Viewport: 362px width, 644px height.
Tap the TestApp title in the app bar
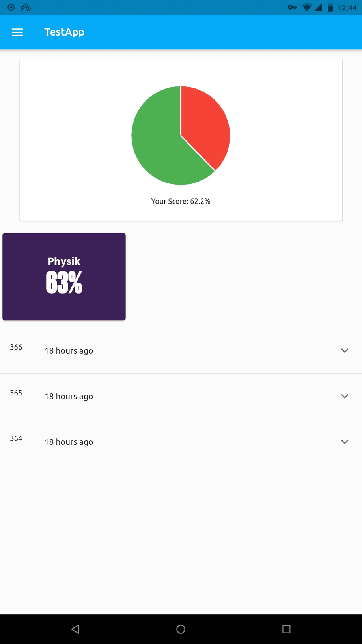pos(64,32)
